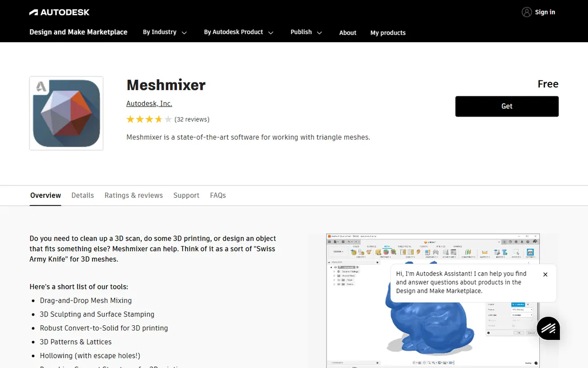Open the About page
This screenshot has width=588, height=368.
(x=347, y=33)
